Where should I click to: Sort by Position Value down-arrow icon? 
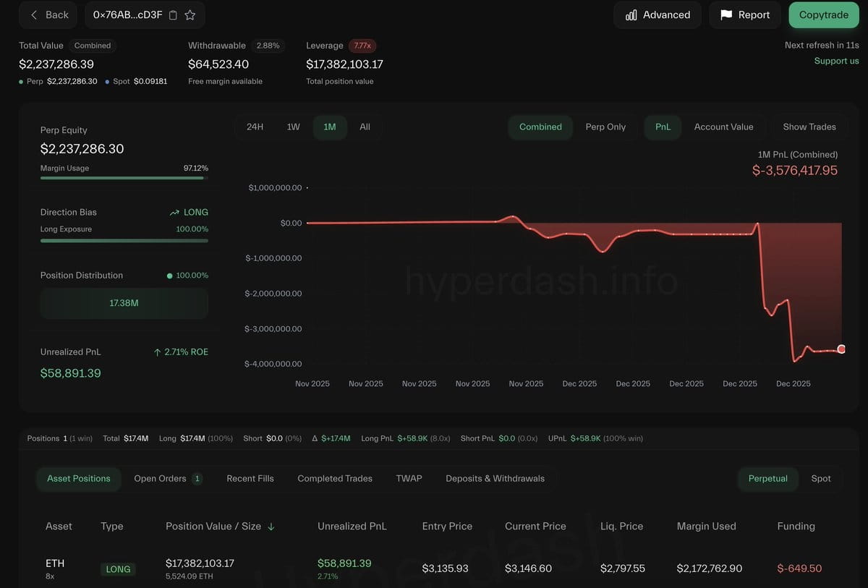[271, 527]
